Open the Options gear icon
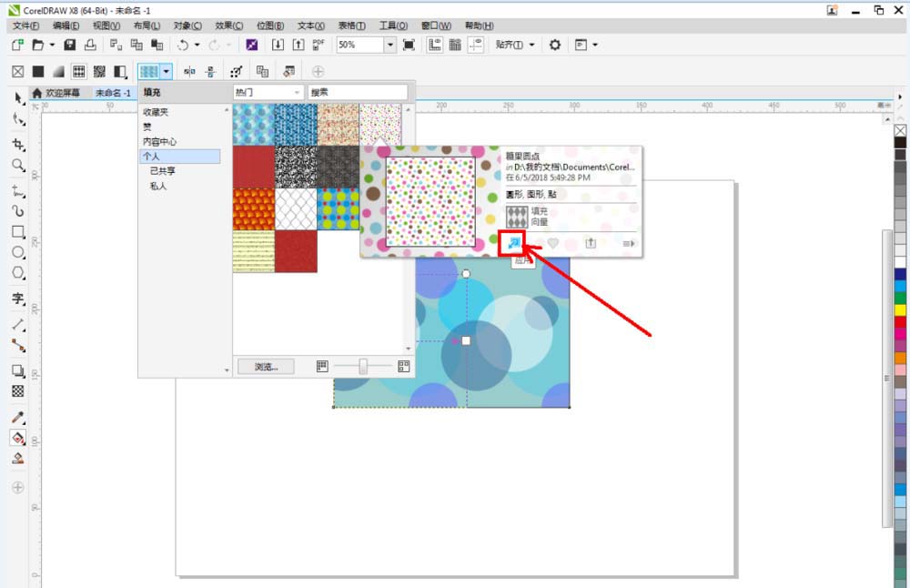This screenshot has width=910, height=588. coord(554,45)
